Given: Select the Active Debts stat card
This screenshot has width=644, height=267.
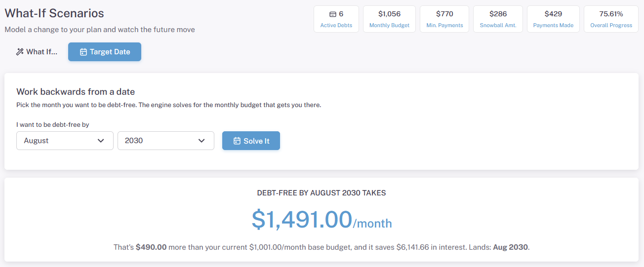Looking at the screenshot, I should pos(336,19).
